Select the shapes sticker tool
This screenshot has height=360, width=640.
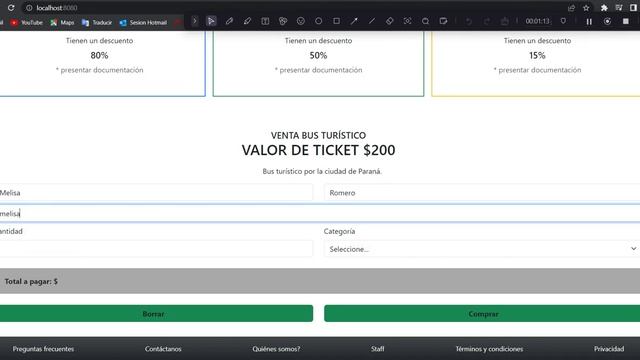(x=283, y=21)
